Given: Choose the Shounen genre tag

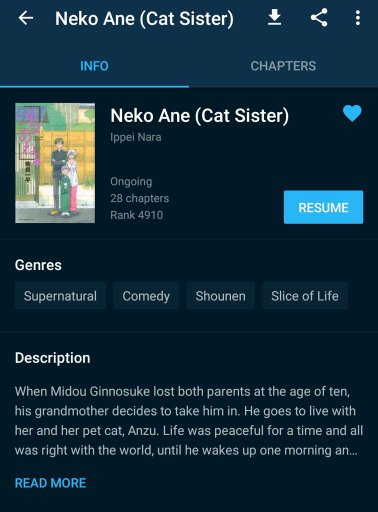Looking at the screenshot, I should (x=220, y=296).
